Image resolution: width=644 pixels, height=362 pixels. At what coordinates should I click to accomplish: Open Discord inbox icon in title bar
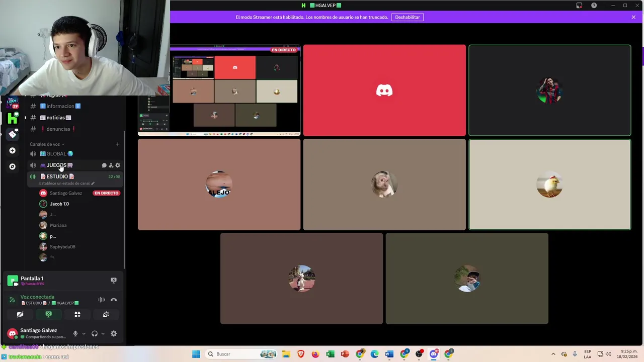point(579,6)
